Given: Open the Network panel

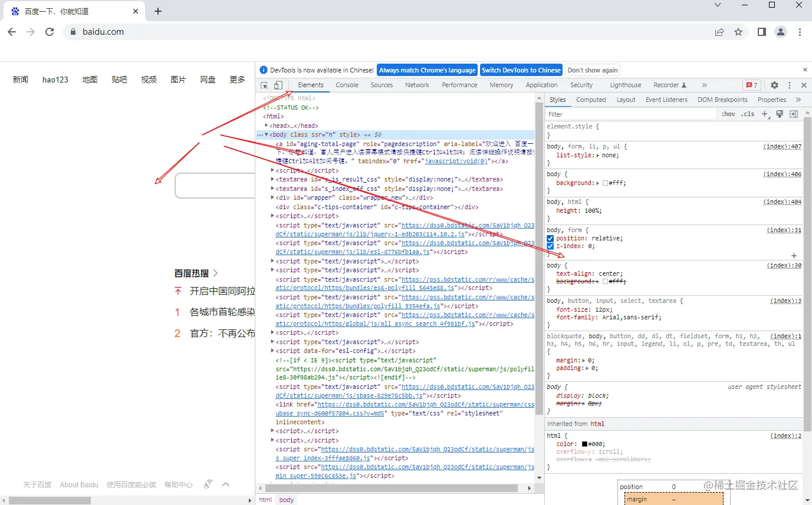Looking at the screenshot, I should (417, 85).
